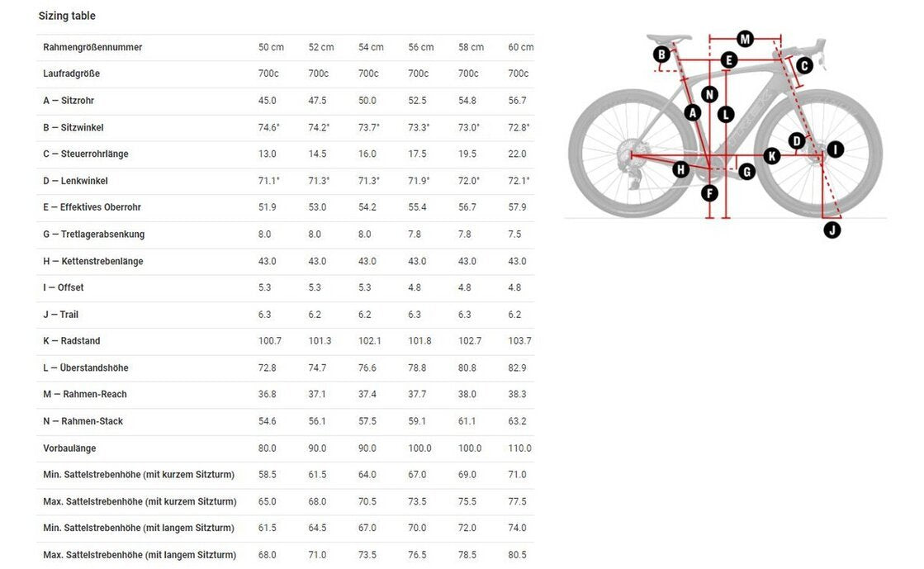Click the A seat tube marker
The height and width of the screenshot is (569, 924).
[x=693, y=112]
